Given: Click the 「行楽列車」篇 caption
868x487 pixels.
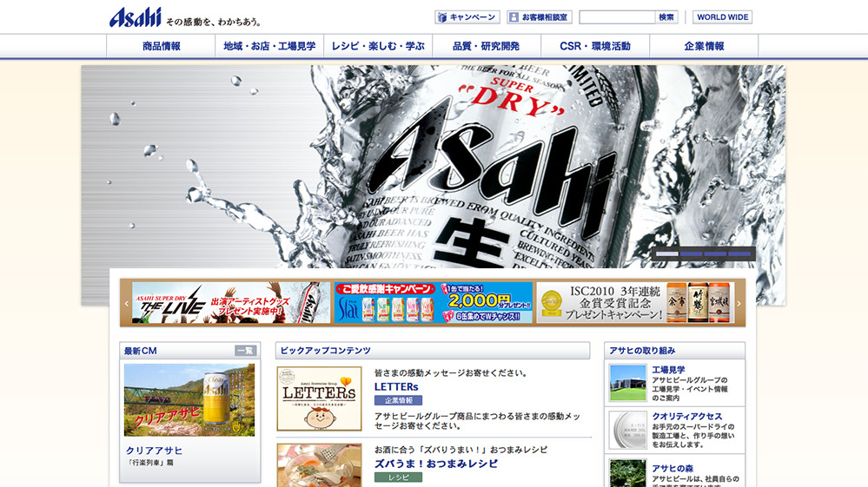Looking at the screenshot, I should click(150, 463).
